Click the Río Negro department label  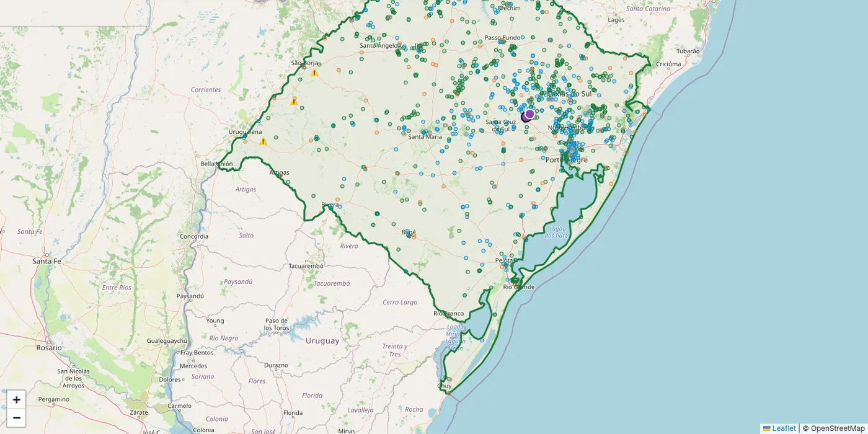pos(224,339)
